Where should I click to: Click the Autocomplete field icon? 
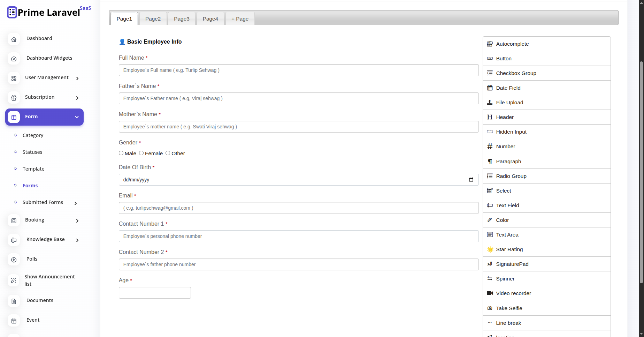(x=490, y=44)
